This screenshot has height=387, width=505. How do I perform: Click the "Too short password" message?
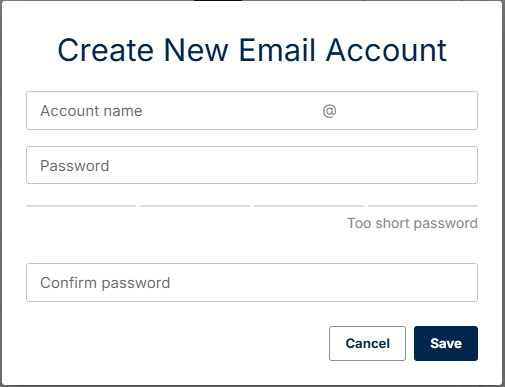(x=413, y=223)
